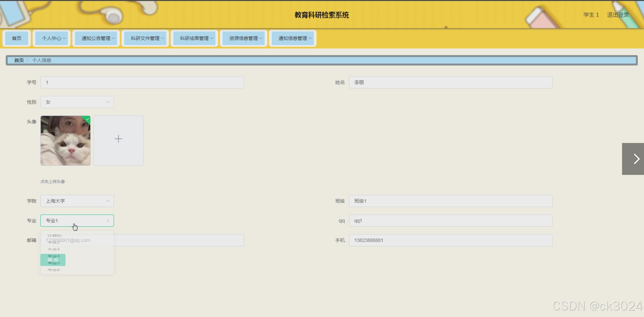Click the 手机 field with 13823888881
The image size is (644, 317).
click(451, 240)
